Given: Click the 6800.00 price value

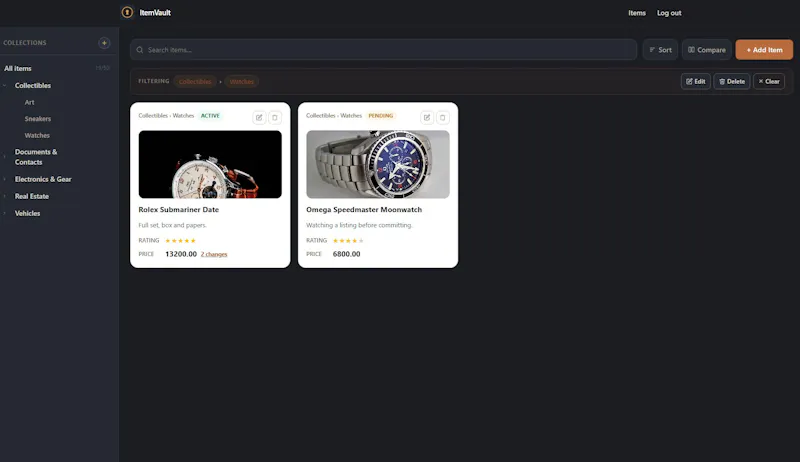Looking at the screenshot, I should pyautogui.click(x=346, y=254).
